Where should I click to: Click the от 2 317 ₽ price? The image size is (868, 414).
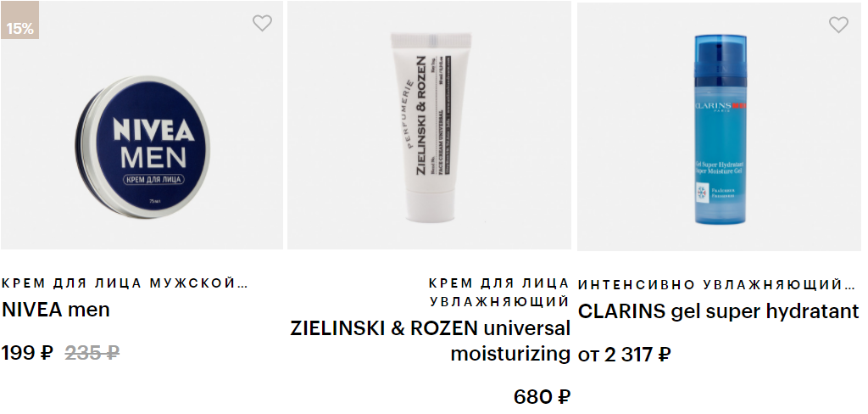(x=625, y=355)
